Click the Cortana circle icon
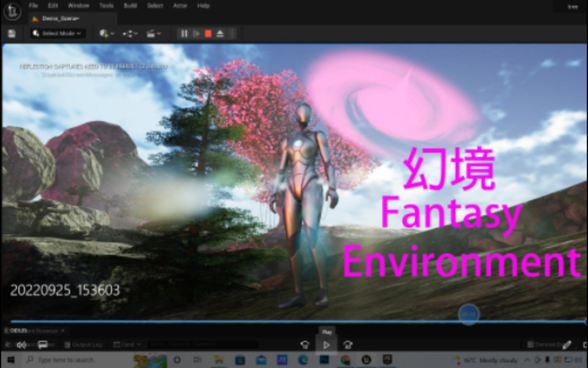This screenshot has height=368, width=588. point(177,360)
